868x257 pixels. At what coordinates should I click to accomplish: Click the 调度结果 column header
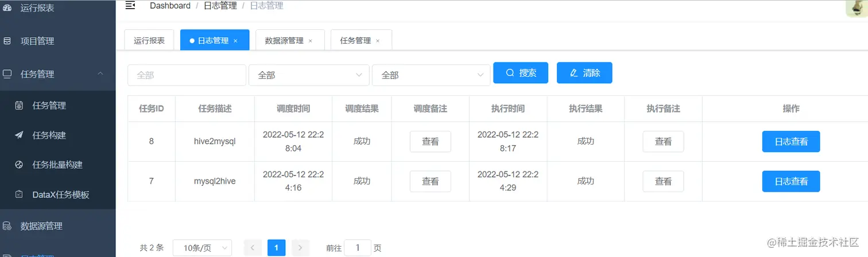click(362, 108)
